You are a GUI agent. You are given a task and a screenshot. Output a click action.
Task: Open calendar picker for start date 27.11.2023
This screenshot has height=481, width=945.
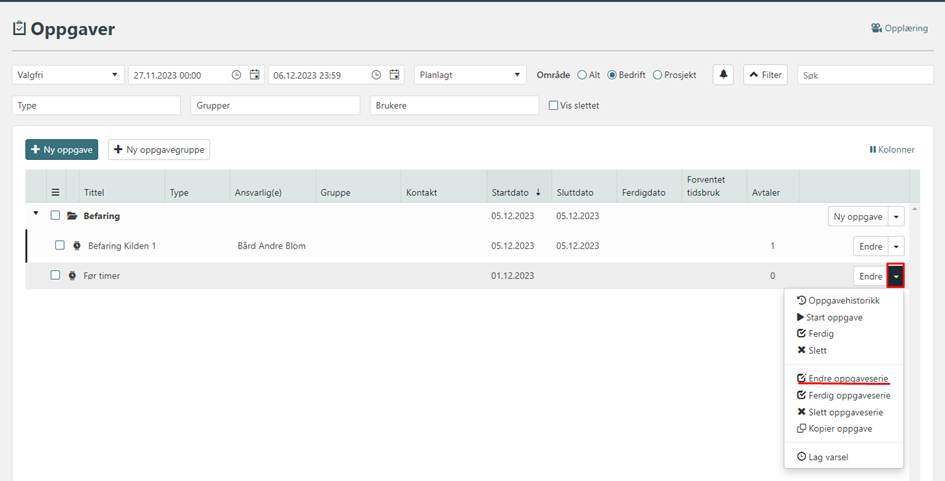click(x=255, y=75)
